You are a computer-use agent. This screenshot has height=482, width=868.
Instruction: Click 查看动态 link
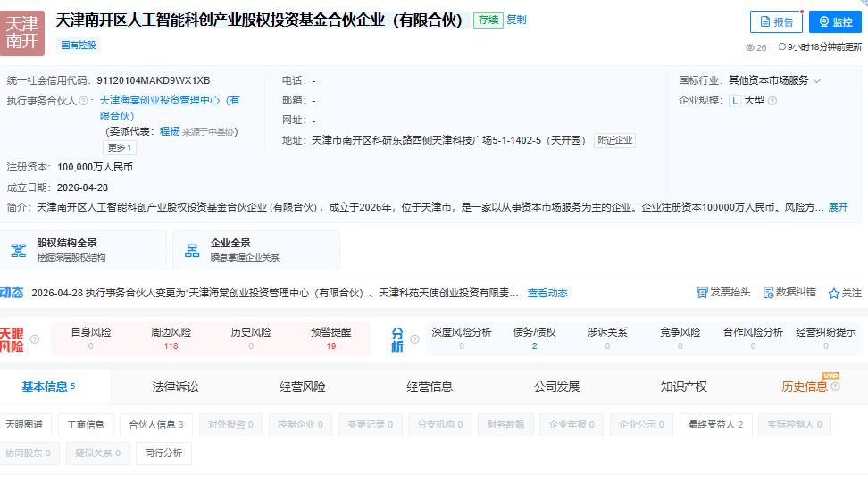click(547, 293)
